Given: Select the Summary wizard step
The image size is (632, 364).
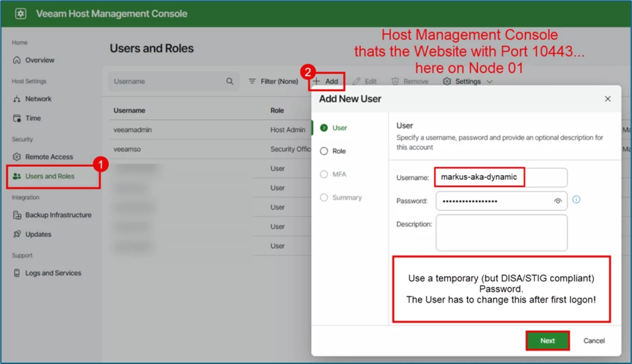Looking at the screenshot, I should point(341,198).
